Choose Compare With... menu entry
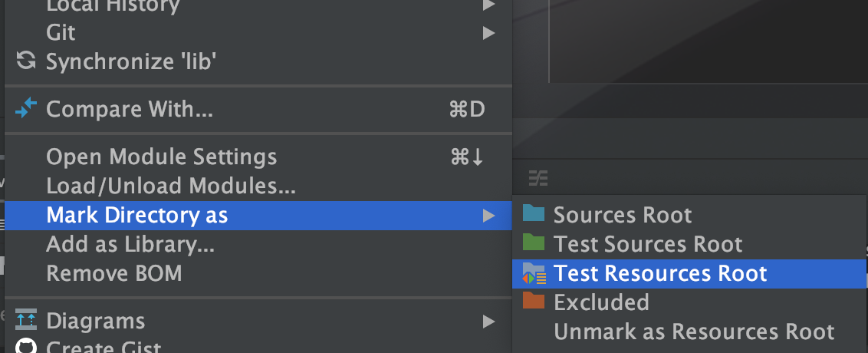 [130, 110]
